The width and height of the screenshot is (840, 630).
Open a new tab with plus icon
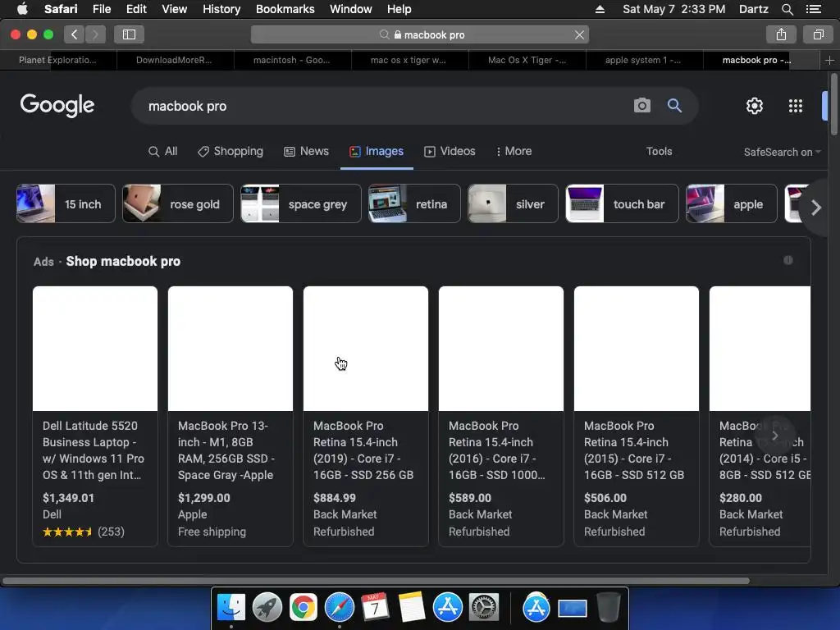pos(829,60)
